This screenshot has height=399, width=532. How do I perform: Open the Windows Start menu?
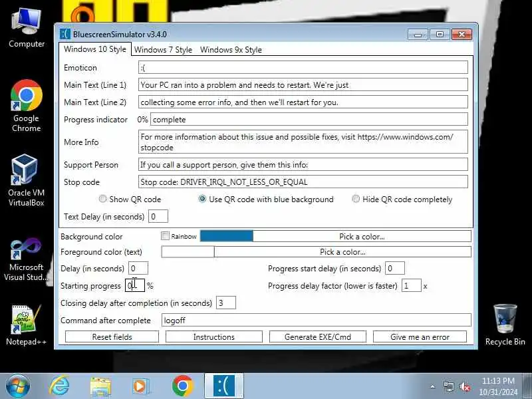click(x=18, y=386)
